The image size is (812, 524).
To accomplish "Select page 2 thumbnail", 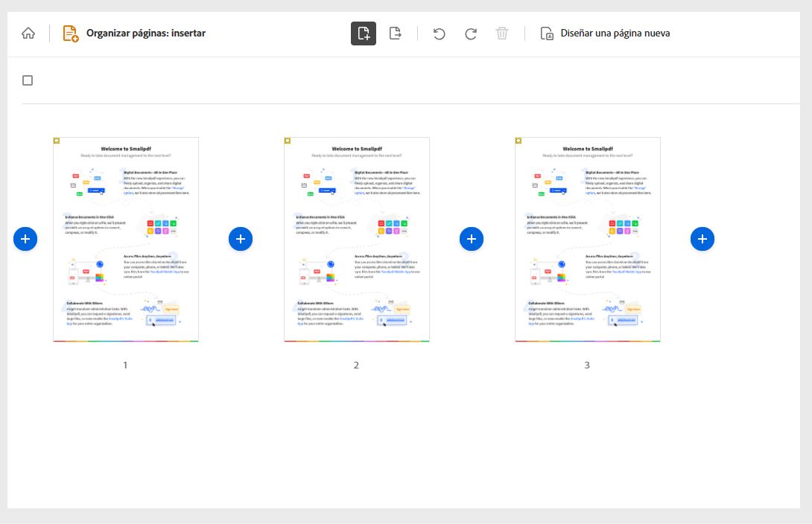I will pyautogui.click(x=357, y=240).
